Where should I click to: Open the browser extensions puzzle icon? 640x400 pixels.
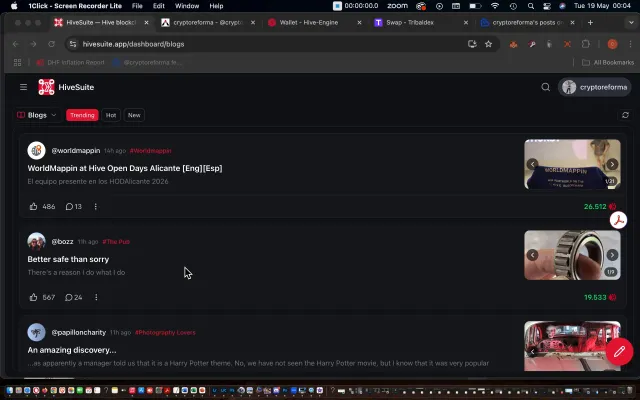(x=586, y=44)
